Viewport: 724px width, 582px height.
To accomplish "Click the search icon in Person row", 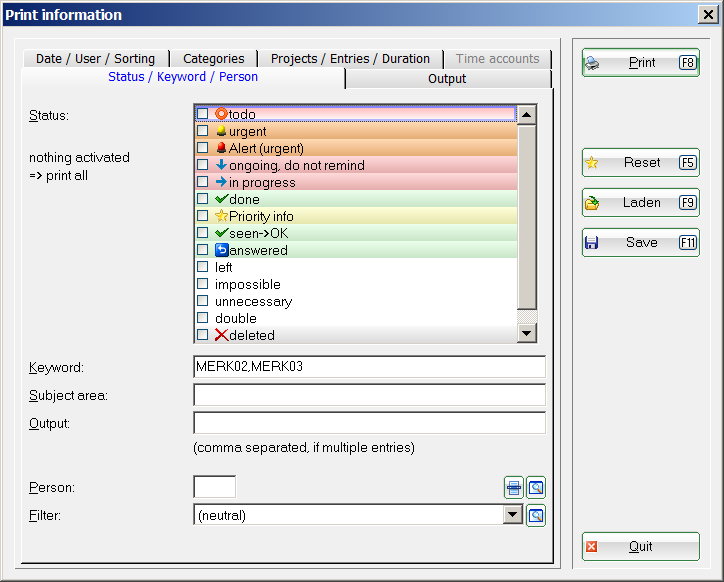I will tap(536, 488).
